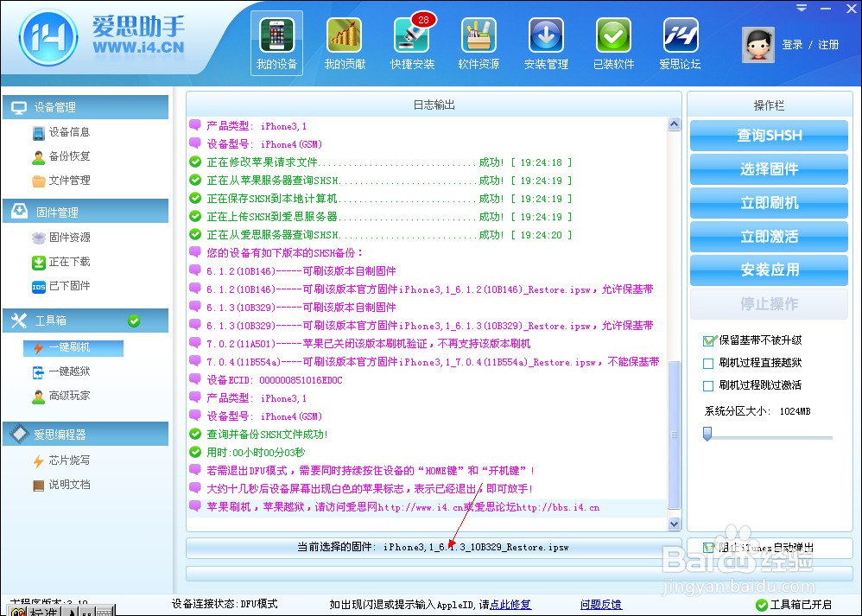Screen dimensions: 862x616
Task: Collapse 工具箱 section header
Action: 86,321
